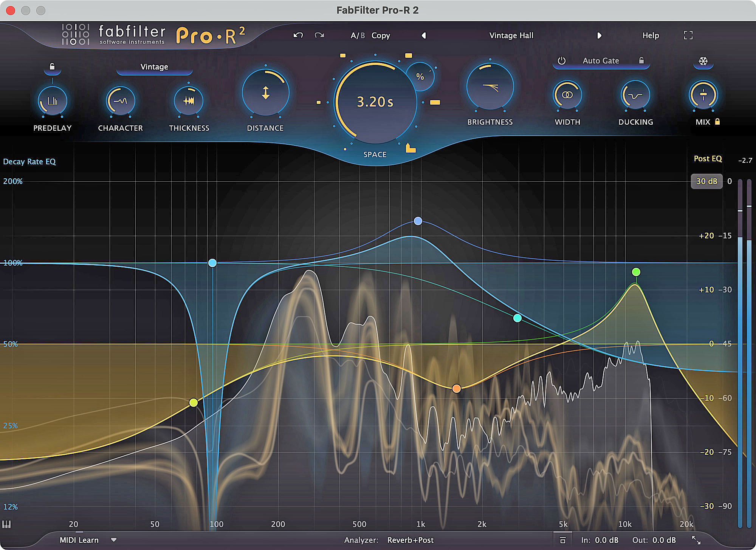
Task: Toggle the Auto Gate lock icon
Action: coord(641,60)
